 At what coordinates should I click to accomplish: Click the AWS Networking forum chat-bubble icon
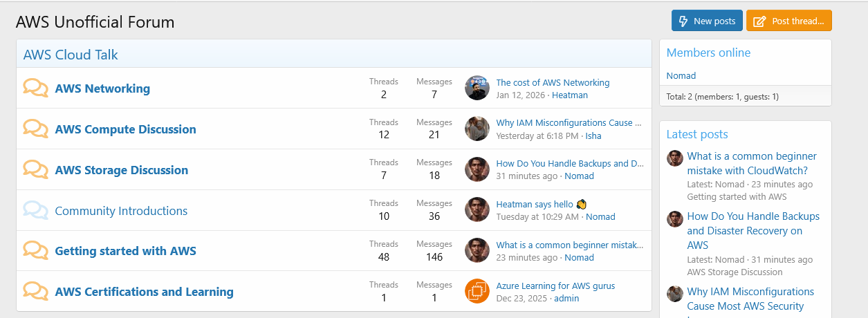coord(35,88)
